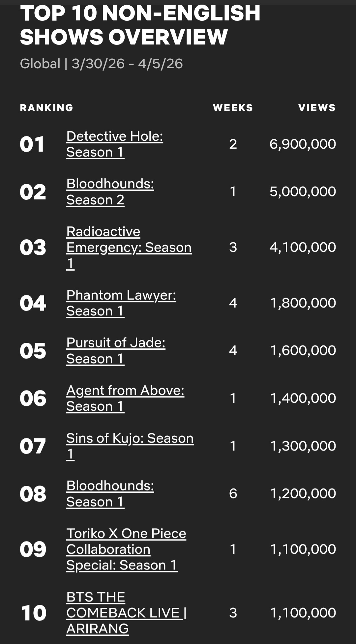Viewport: 356px width, 644px height.
Task: Click the 4,100,000 views figure
Action: coord(303,247)
